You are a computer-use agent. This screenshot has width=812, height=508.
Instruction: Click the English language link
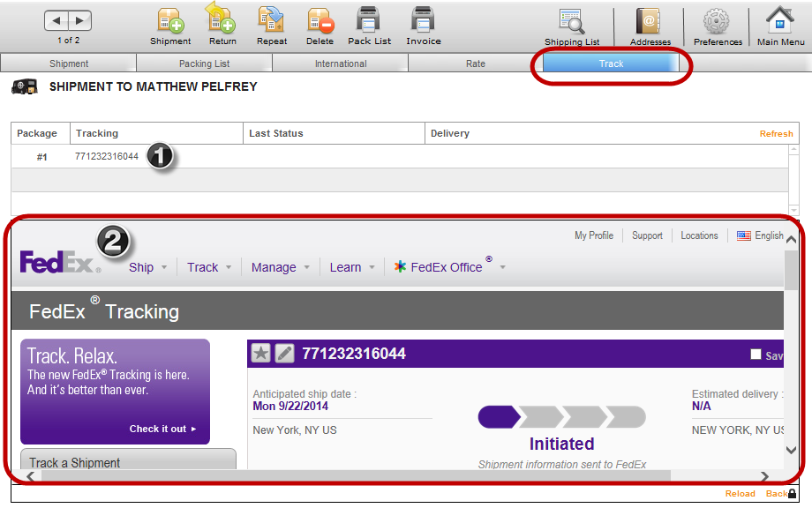click(769, 235)
